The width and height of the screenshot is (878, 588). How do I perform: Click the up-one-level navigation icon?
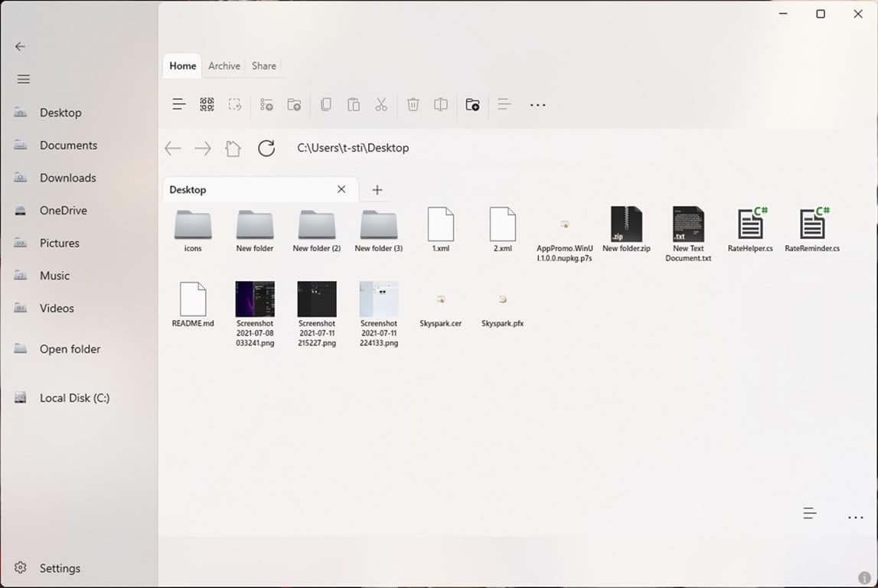point(233,149)
